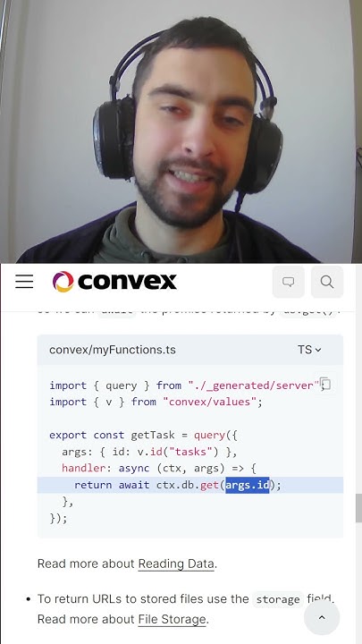This screenshot has height=644, width=362.
Task: Open the File Storage link
Action: (x=172, y=619)
